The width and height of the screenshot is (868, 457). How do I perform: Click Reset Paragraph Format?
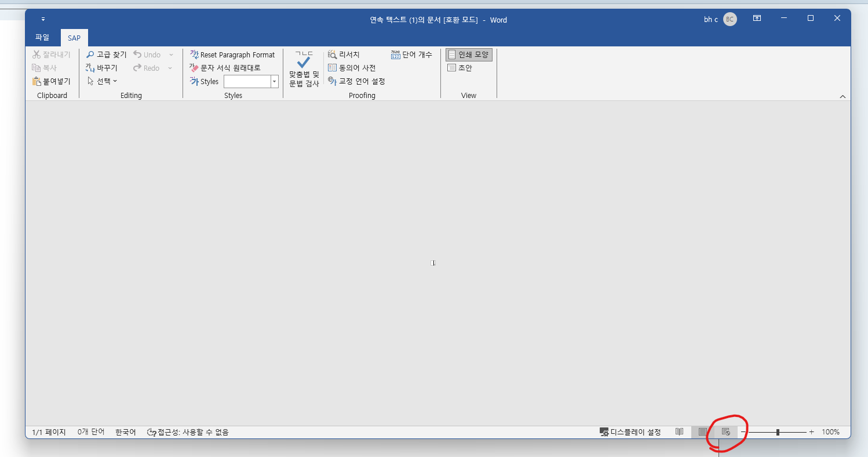point(232,55)
